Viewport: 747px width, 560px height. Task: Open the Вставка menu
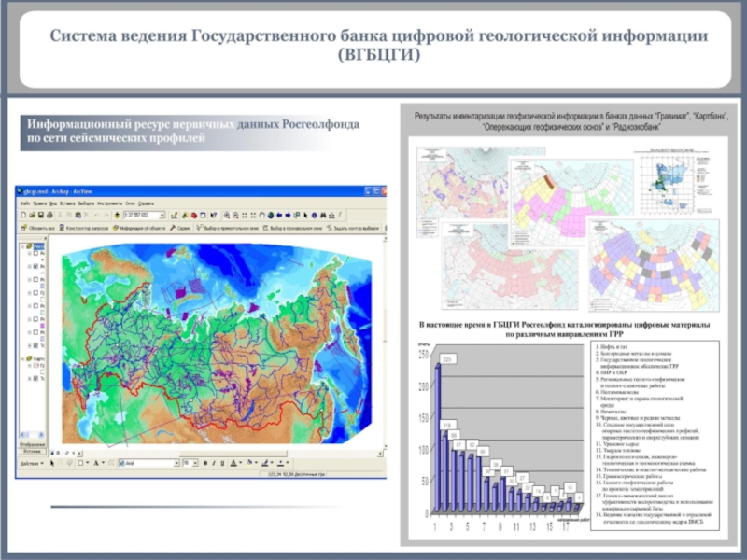coord(67,203)
